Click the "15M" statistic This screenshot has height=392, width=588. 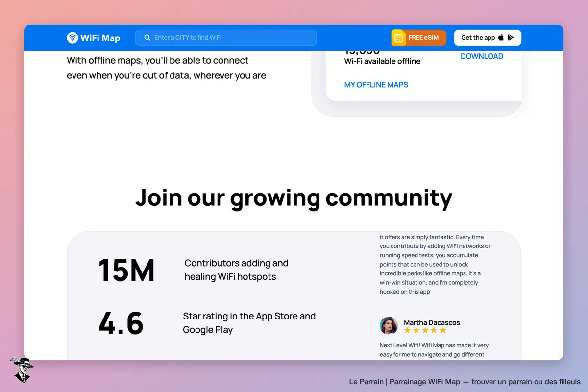point(126,270)
